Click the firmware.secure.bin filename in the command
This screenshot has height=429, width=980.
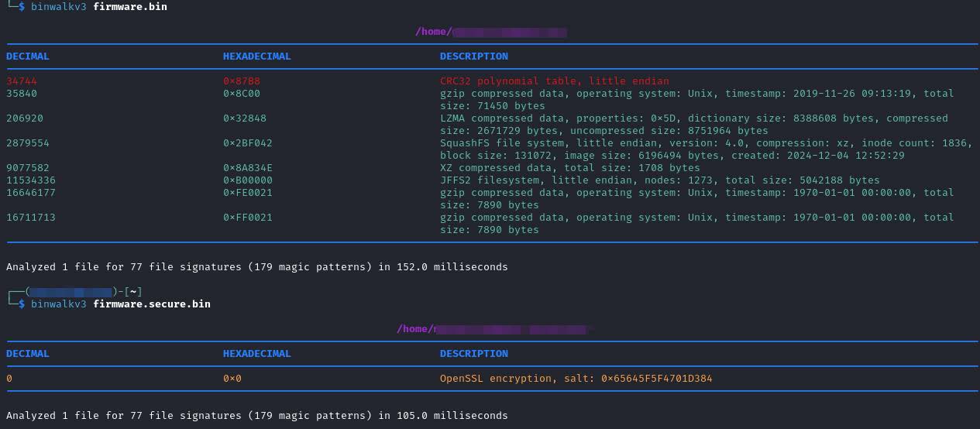[x=151, y=304]
